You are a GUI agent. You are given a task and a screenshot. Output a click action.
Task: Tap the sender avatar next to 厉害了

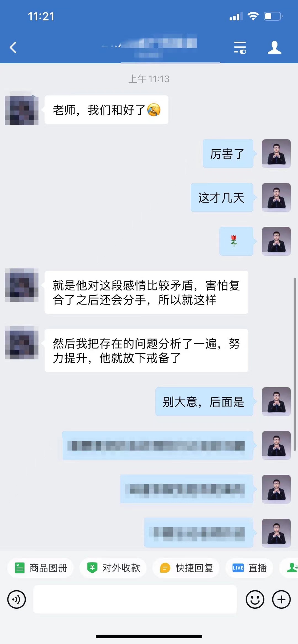pos(276,153)
